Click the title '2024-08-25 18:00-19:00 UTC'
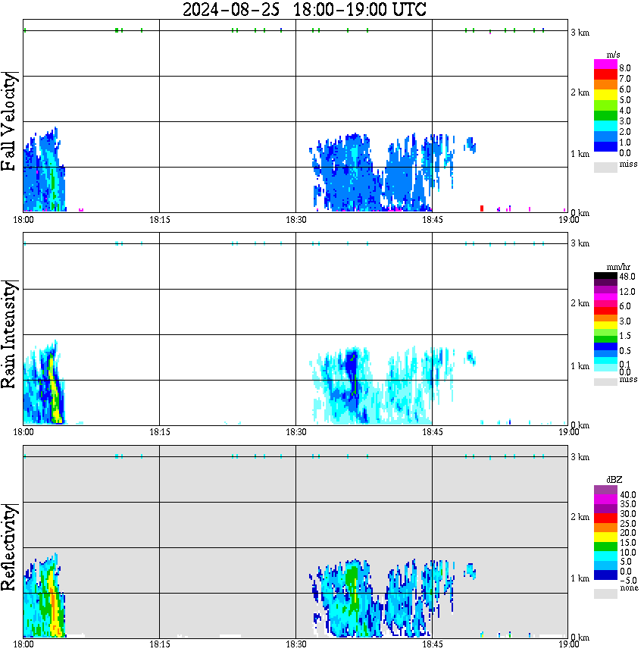 tap(304, 9)
